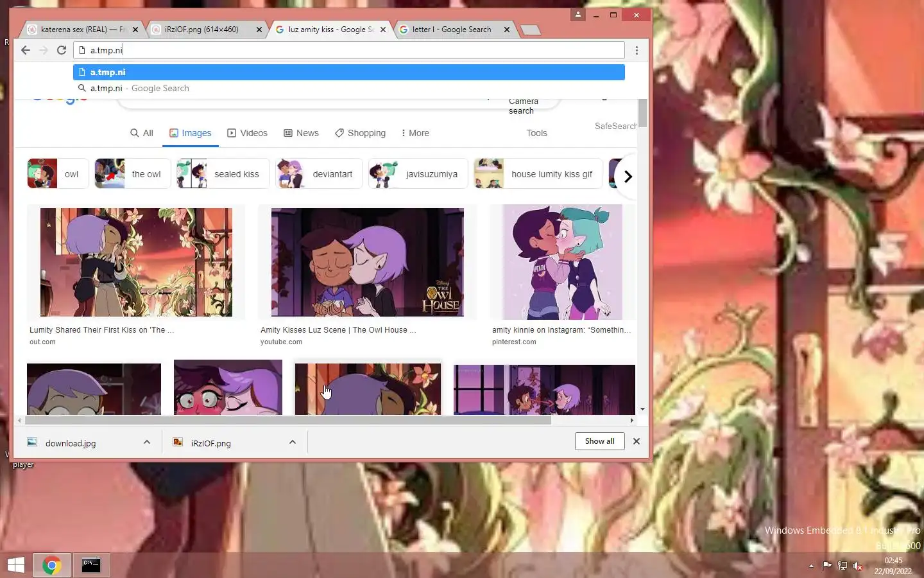The image size is (924, 578).
Task: Expand options for download.jpg
Action: 147,442
